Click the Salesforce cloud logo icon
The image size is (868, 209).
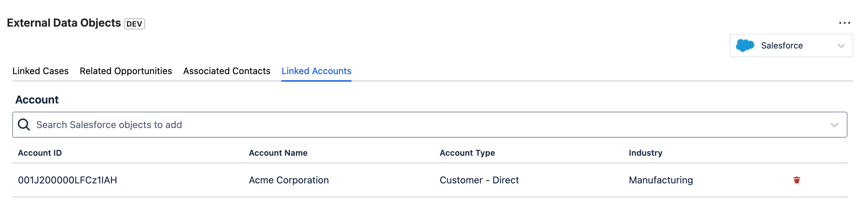tap(745, 45)
